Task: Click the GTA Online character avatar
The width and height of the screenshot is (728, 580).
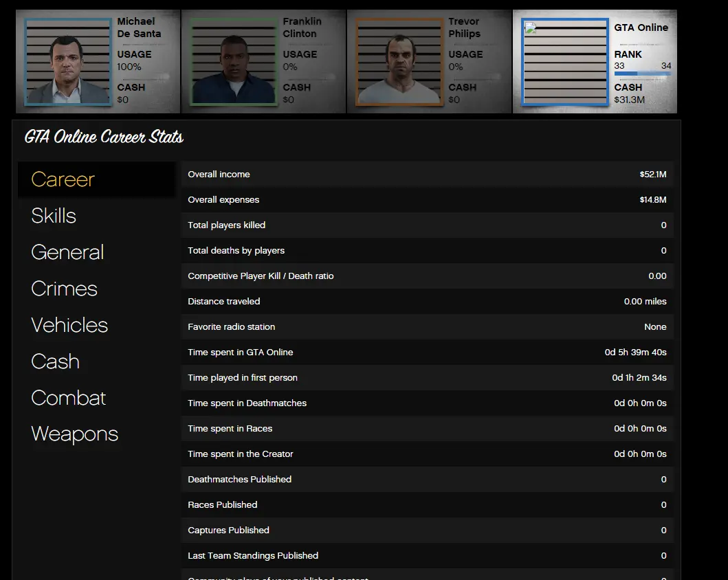Action: pos(565,62)
